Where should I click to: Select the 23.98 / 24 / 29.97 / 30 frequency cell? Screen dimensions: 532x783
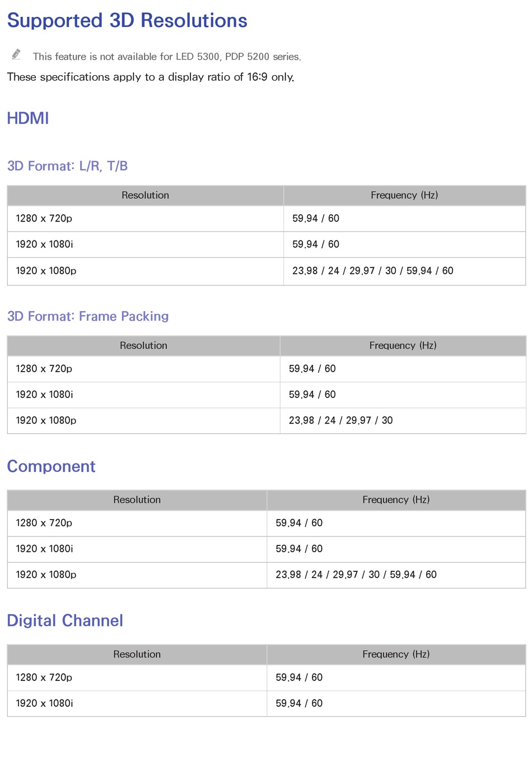coord(403,420)
